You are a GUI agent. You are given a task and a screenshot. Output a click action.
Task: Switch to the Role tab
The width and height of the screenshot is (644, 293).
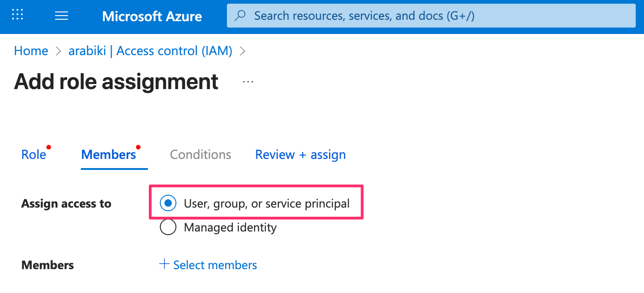(x=34, y=155)
